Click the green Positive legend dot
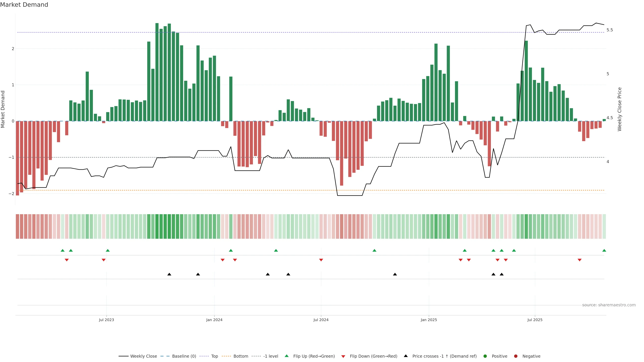Viewport: 644px width, 362px height. click(x=485, y=356)
